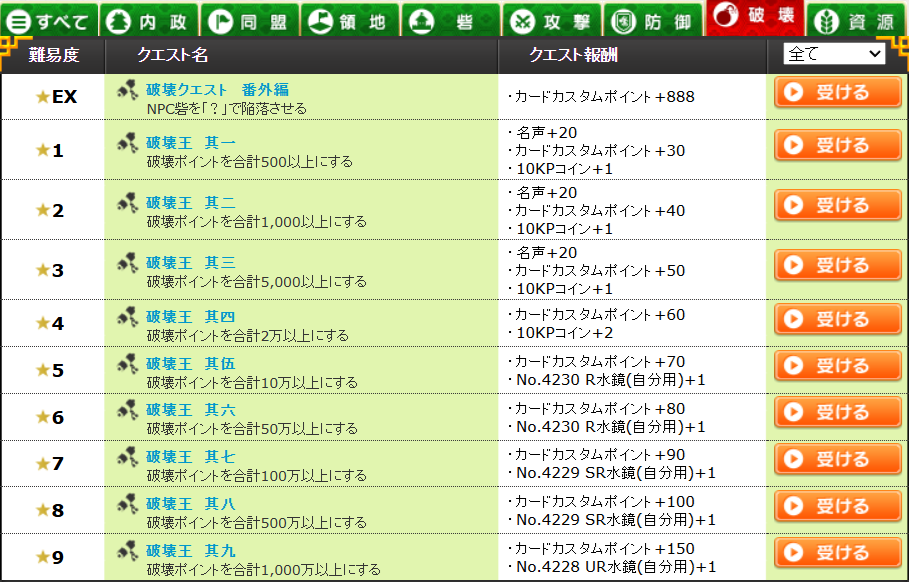The width and height of the screenshot is (909, 582).
Task: Open the 破壊王 其六 quest link
Action: (x=191, y=410)
